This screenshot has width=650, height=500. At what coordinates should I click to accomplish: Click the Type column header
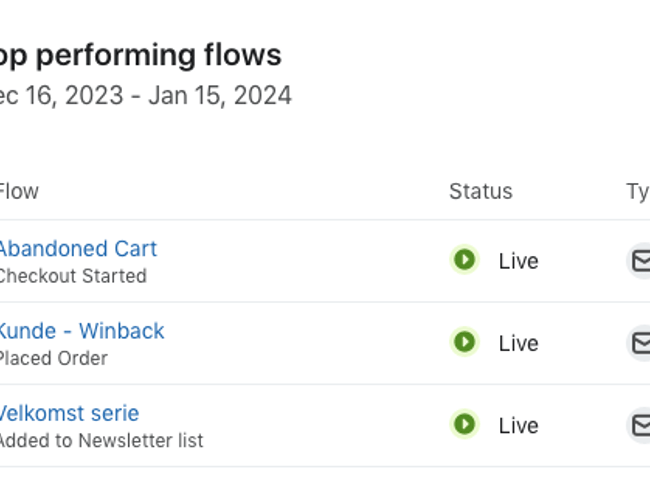(638, 192)
